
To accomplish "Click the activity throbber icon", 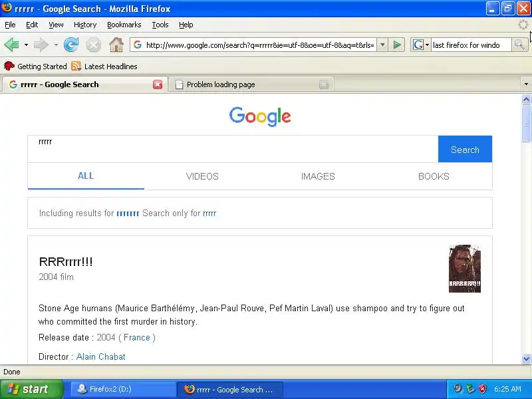I will tap(523, 25).
